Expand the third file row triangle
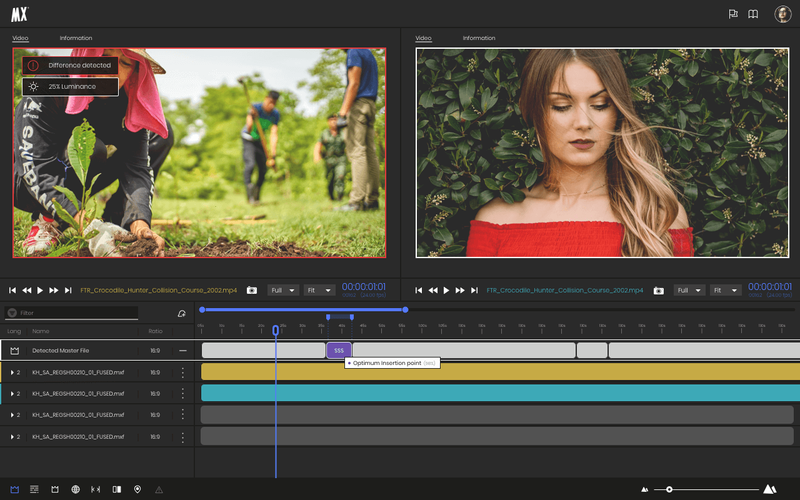 [12, 415]
